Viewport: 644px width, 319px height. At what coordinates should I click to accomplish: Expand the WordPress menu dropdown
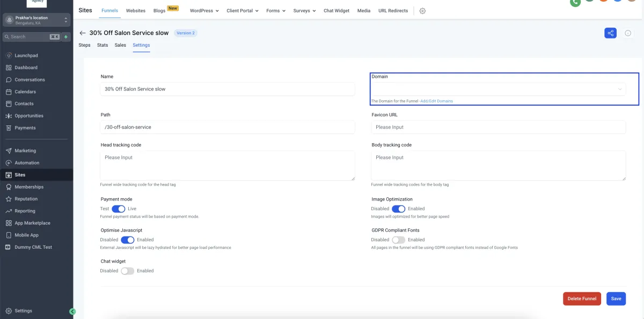(204, 11)
